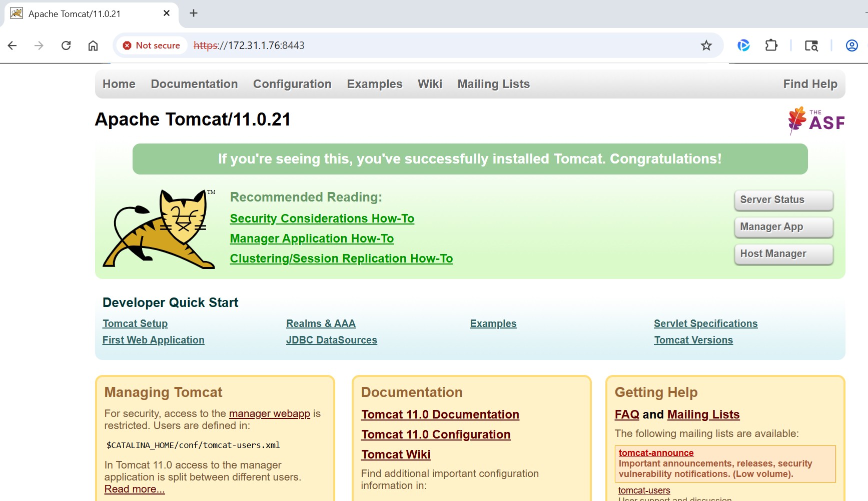Screen dimensions: 868x501
Task: Click the browser forward arrow
Action: [x=39, y=45]
